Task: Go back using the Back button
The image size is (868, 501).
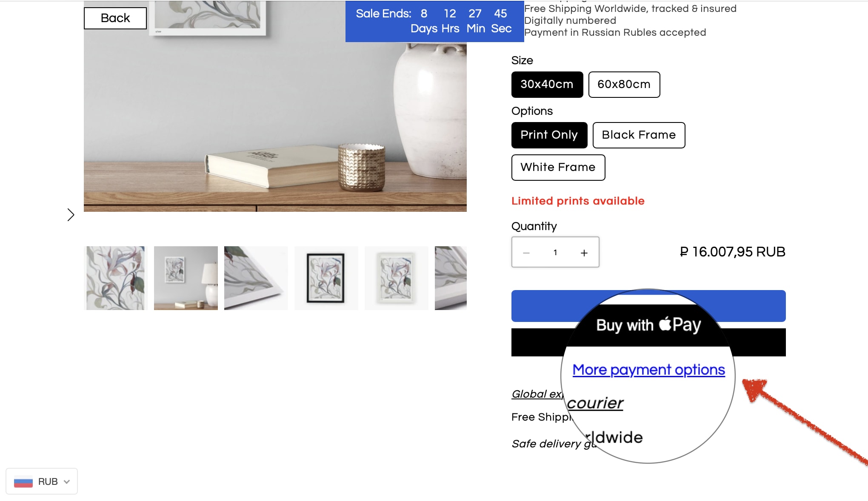Action: (115, 18)
